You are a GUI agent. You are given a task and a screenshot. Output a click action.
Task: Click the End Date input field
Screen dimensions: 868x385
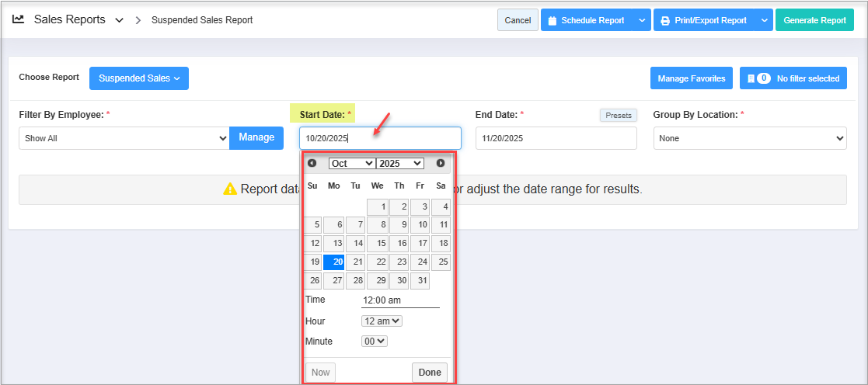(x=556, y=138)
